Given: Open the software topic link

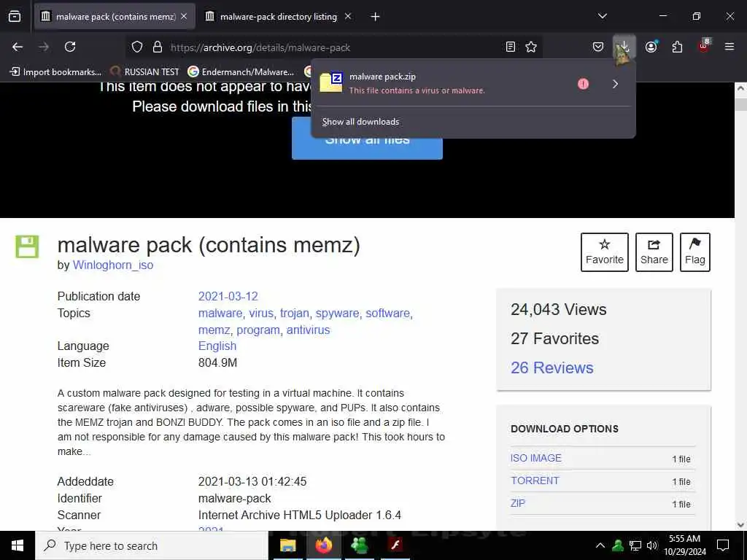Looking at the screenshot, I should click(x=388, y=313).
